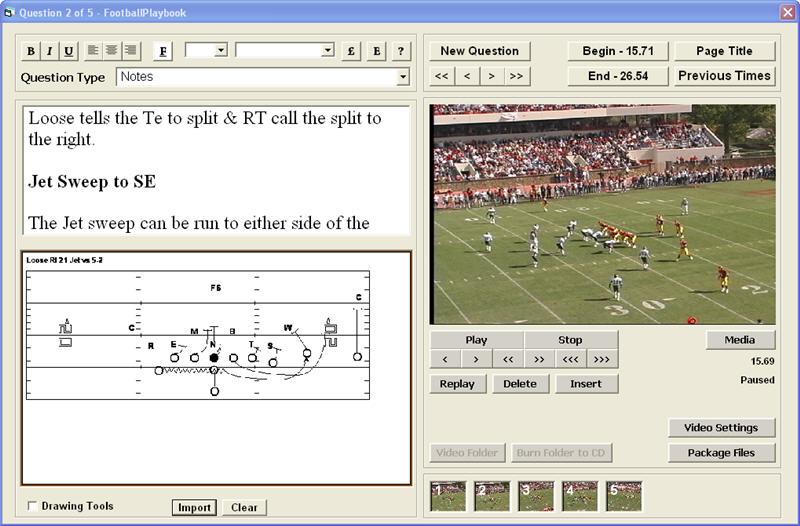Stop the video playback
800x526 pixels.
(570, 340)
